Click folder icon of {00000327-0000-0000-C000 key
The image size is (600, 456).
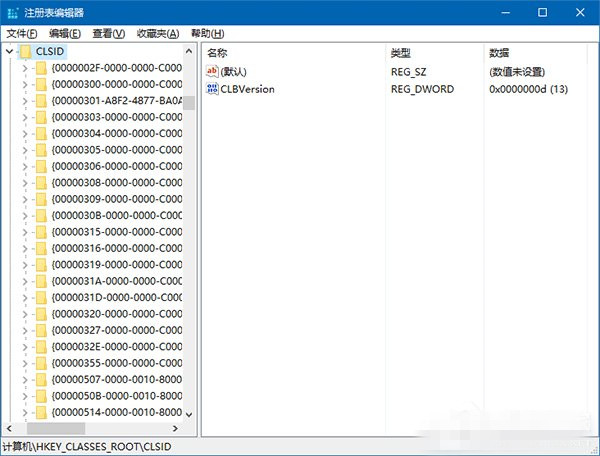coord(41,331)
